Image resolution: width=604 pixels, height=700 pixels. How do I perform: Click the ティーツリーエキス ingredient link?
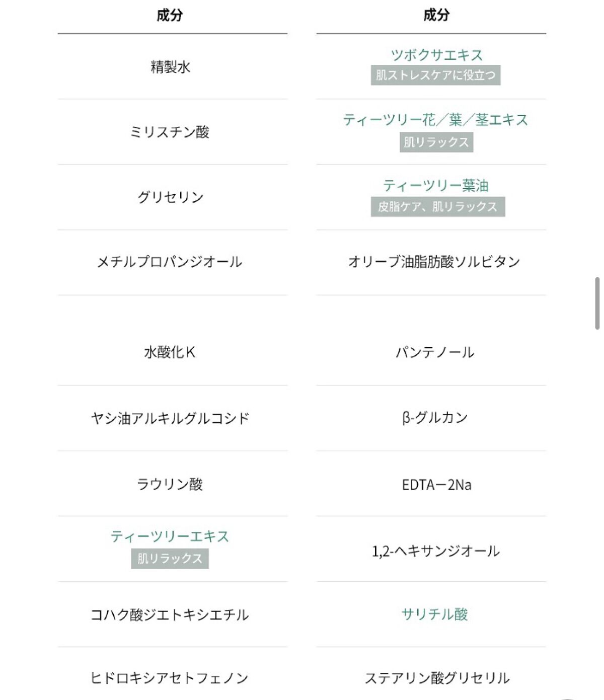tap(170, 536)
